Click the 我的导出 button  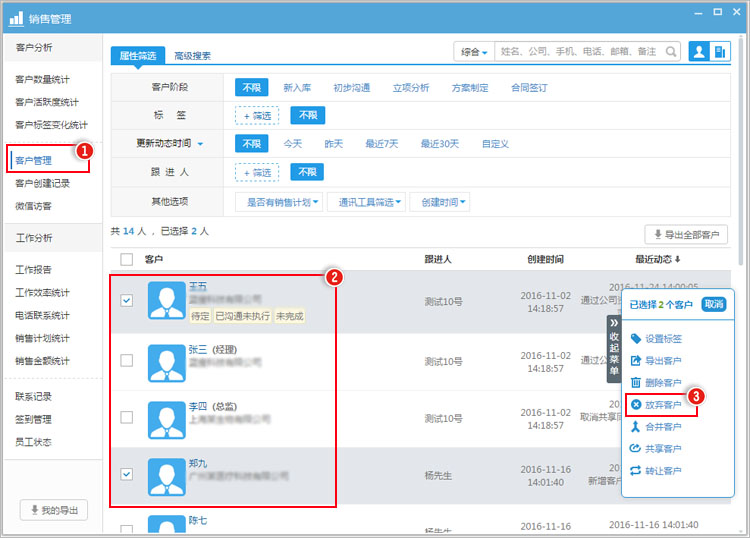tap(54, 510)
